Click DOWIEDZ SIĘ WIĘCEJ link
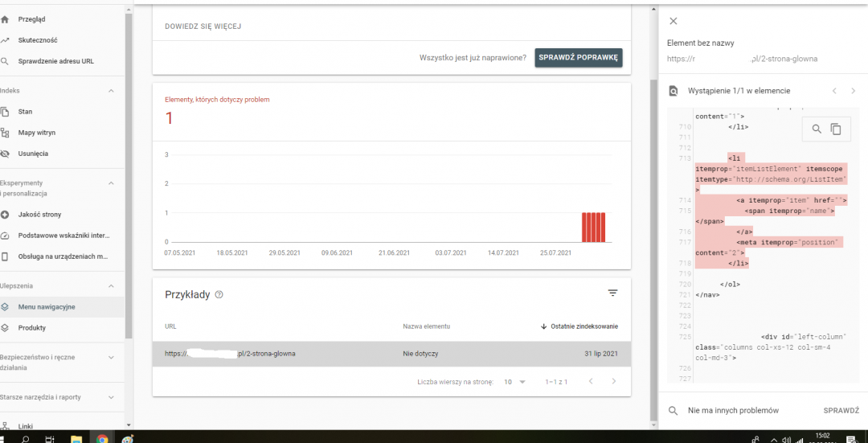This screenshot has width=868, height=443. tap(203, 26)
